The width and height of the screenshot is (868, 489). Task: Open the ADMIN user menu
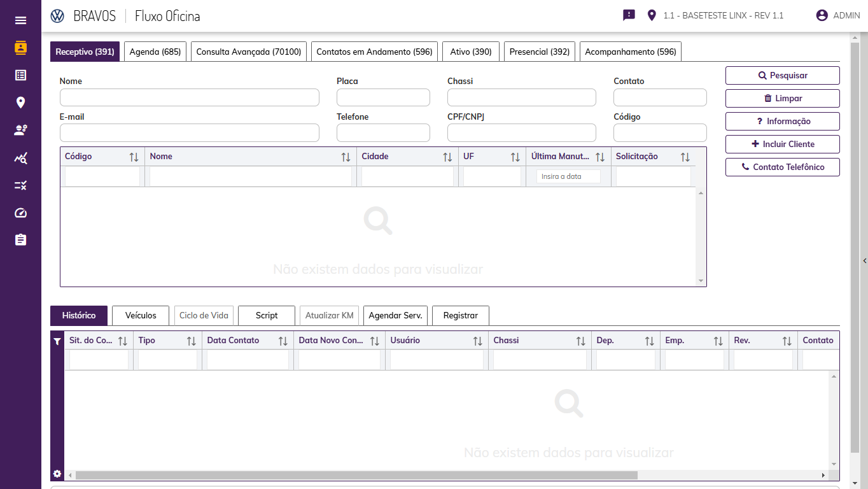coord(837,15)
